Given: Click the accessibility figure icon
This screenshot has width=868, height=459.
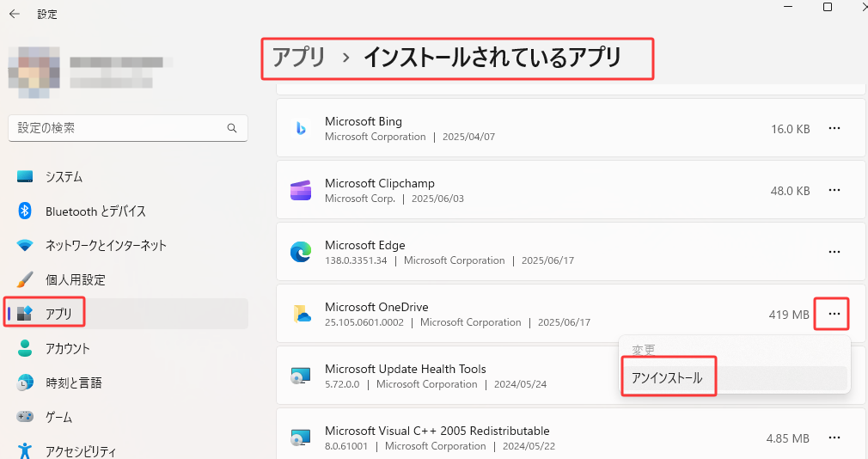Looking at the screenshot, I should 25,451.
